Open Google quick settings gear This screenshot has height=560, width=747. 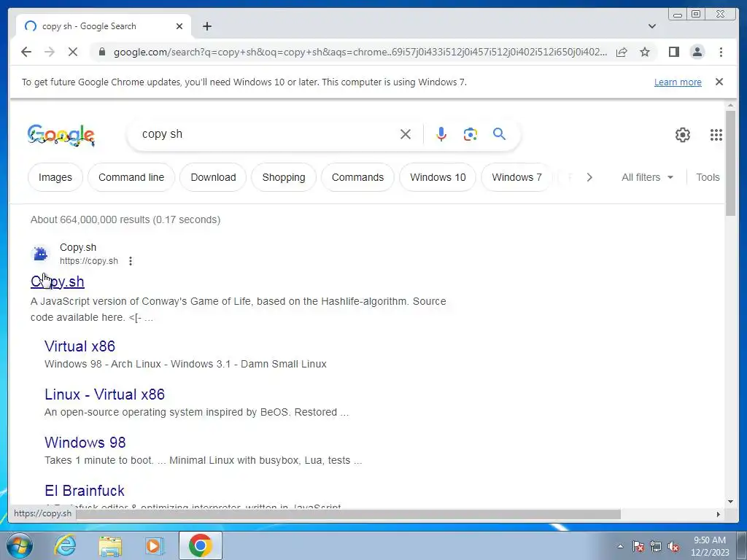click(682, 135)
